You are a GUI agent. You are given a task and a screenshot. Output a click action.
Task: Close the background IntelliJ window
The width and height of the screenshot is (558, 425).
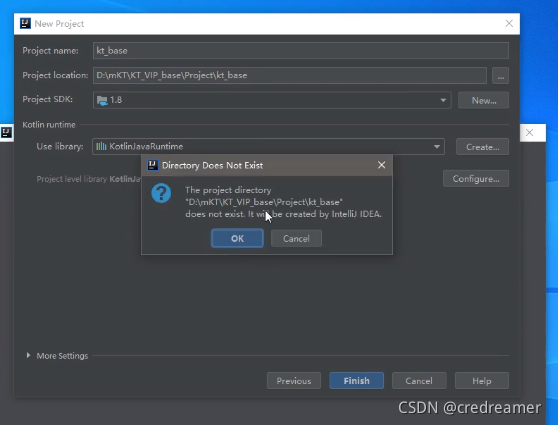pyautogui.click(x=530, y=133)
